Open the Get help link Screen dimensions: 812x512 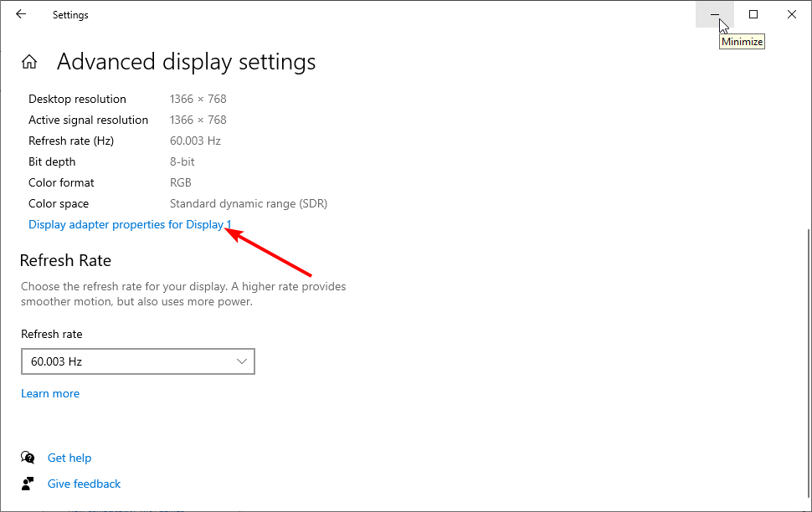69,458
